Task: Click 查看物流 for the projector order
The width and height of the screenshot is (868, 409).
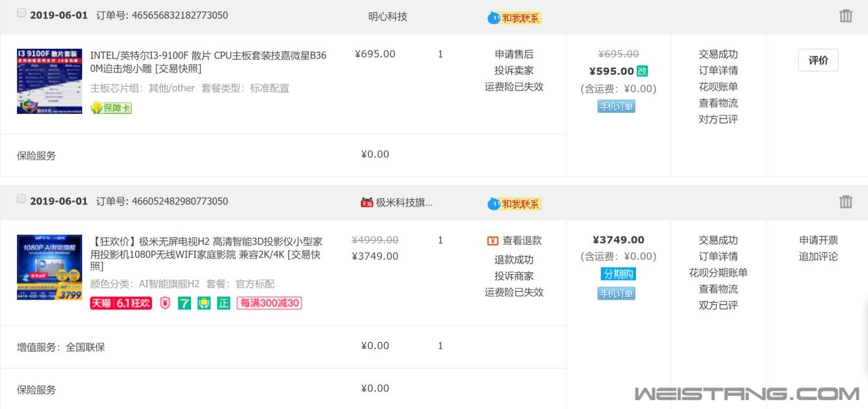Action: pyautogui.click(x=718, y=289)
